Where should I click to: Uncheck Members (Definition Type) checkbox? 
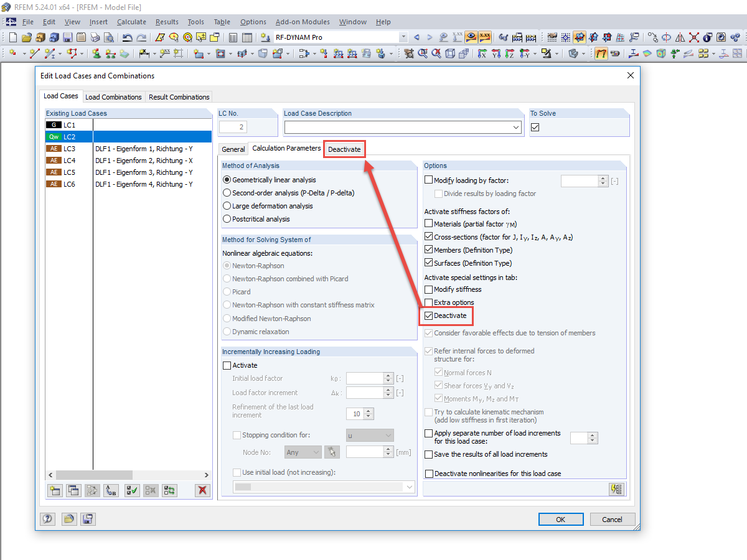coord(428,250)
